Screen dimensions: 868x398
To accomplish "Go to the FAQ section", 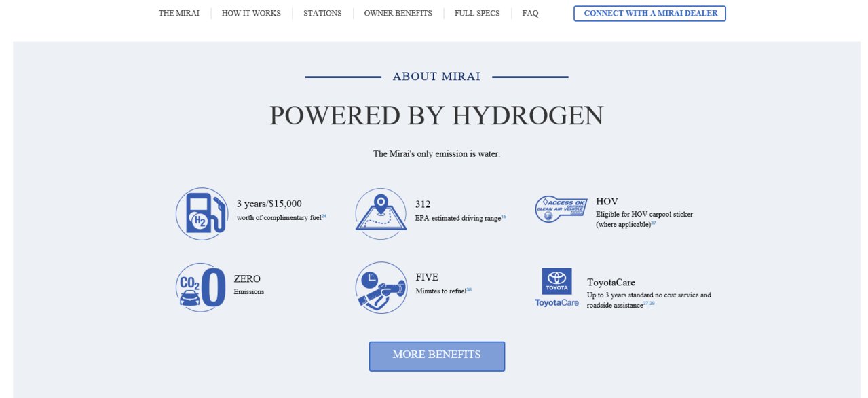I will pos(531,14).
